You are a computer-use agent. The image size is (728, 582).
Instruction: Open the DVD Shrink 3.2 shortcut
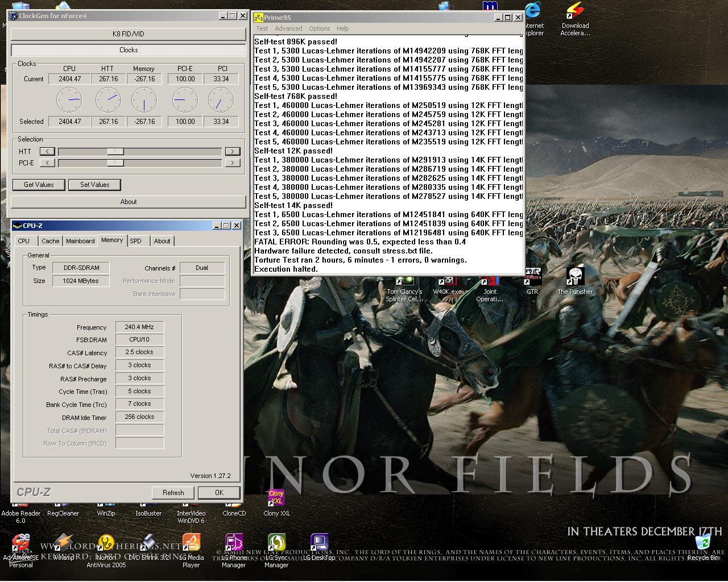148,547
